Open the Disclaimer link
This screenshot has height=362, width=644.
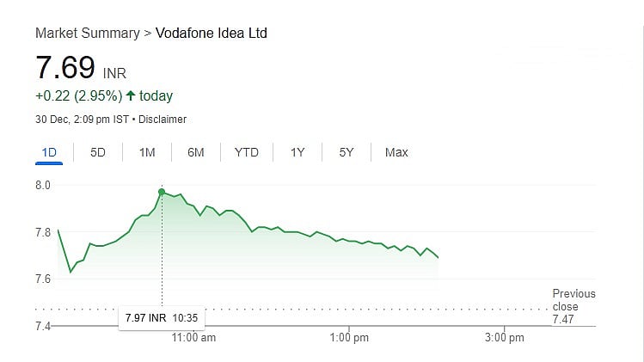tap(163, 120)
